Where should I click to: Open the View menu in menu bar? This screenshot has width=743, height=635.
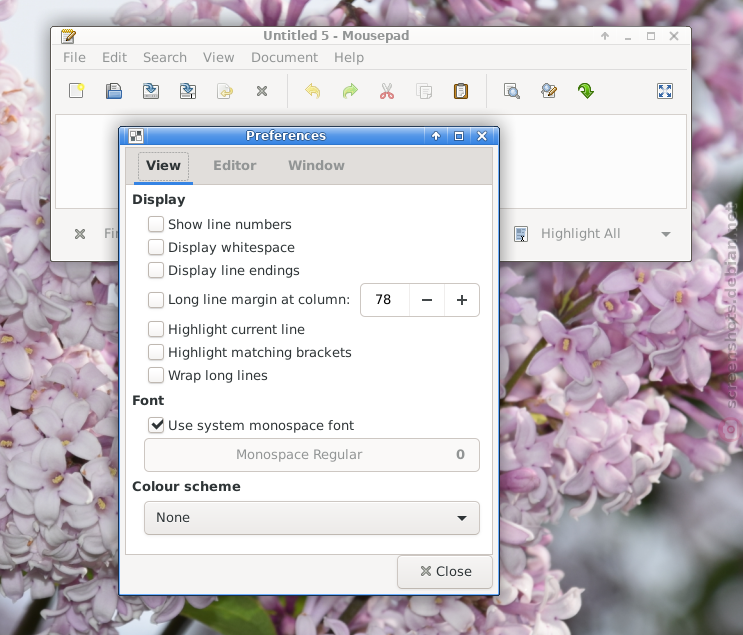(x=218, y=57)
